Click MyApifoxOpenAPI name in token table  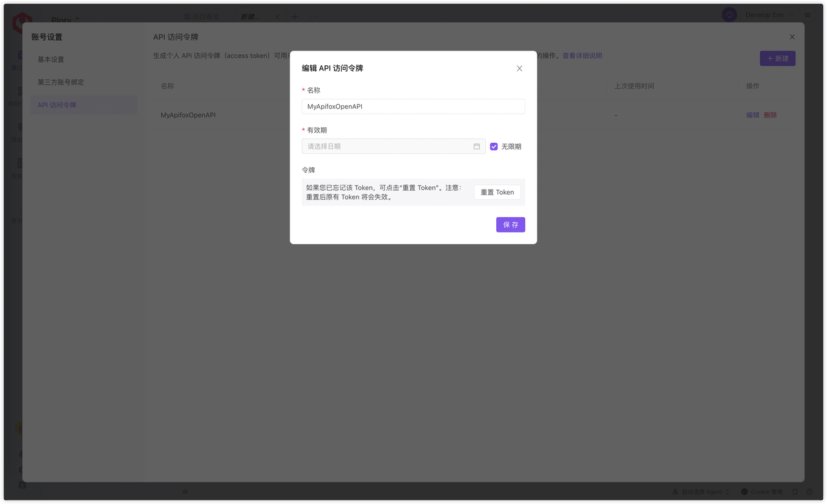[188, 115]
